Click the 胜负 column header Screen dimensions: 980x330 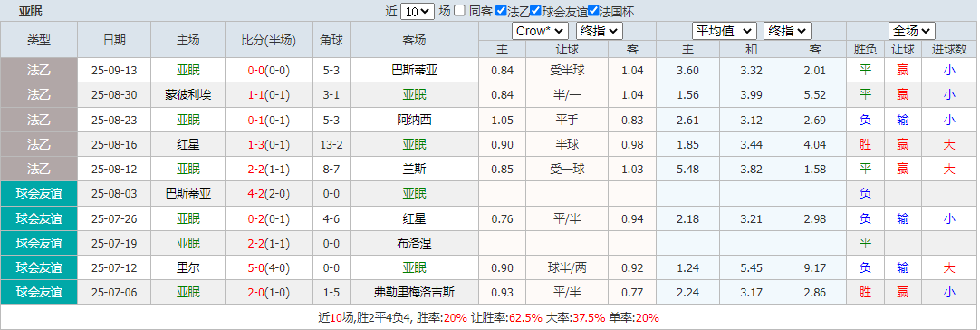click(865, 50)
